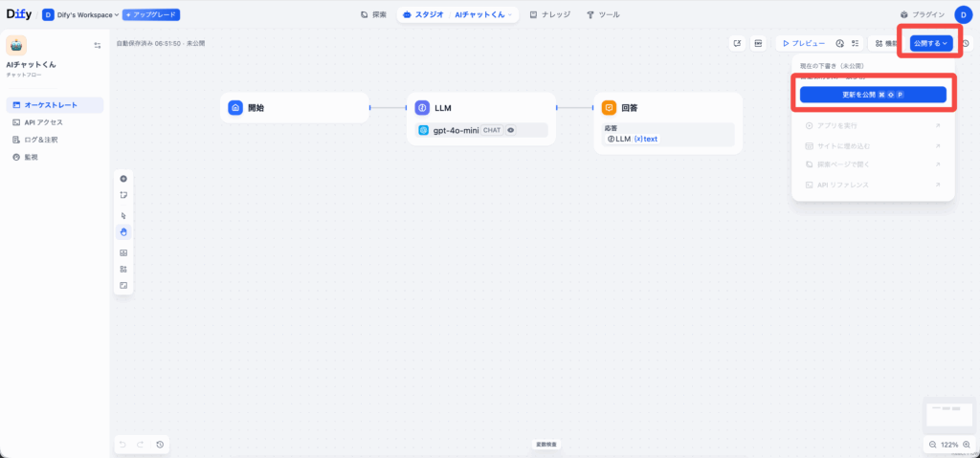
Task: Open the checklist icon next to preview
Action: pos(856,43)
